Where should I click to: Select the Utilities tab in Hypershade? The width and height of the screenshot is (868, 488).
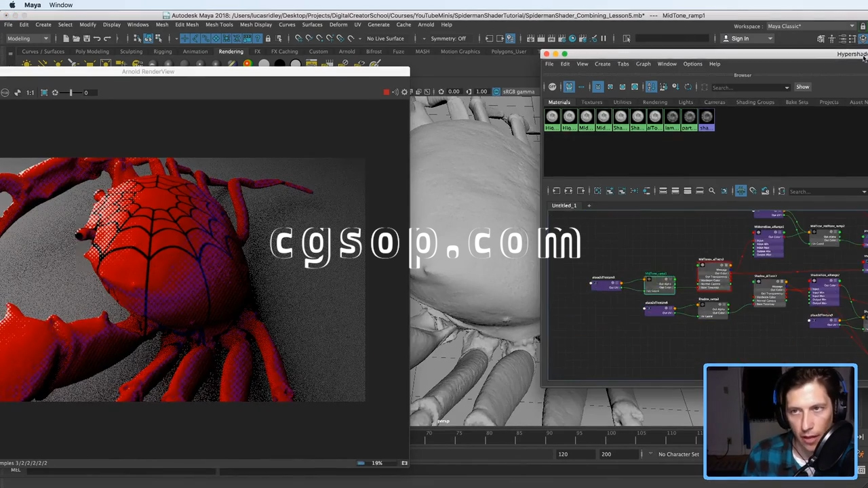tap(622, 102)
